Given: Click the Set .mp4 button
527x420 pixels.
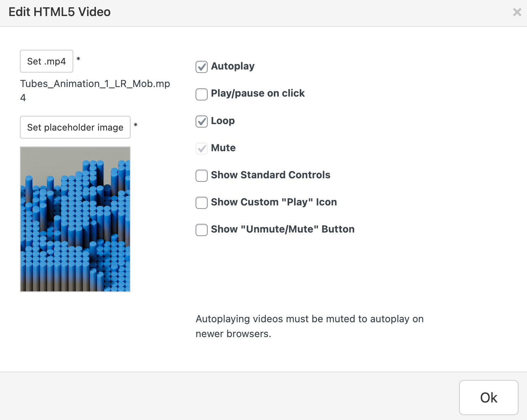Looking at the screenshot, I should coord(46,61).
